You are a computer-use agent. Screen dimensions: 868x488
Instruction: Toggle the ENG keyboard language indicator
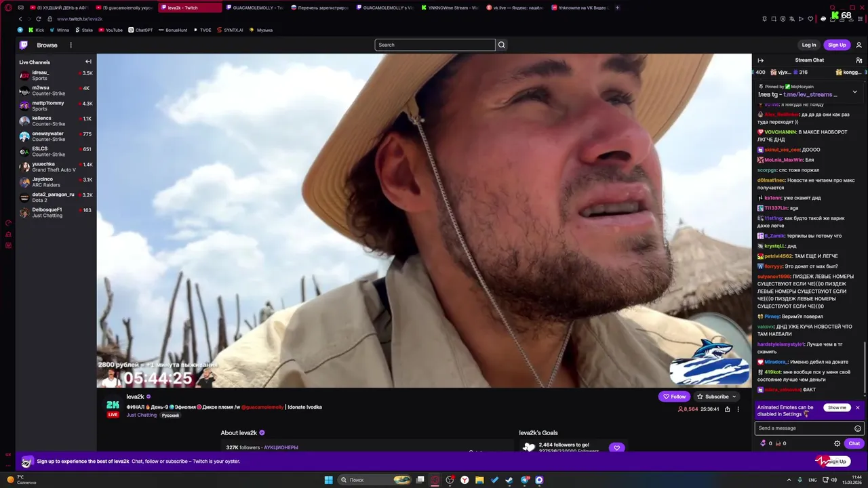pos(812,480)
